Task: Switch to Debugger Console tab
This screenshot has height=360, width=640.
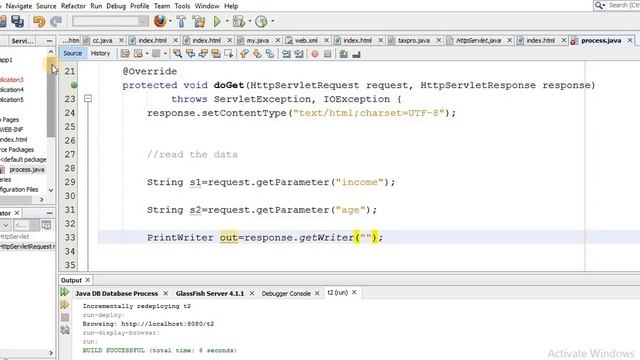Action: coord(286,293)
